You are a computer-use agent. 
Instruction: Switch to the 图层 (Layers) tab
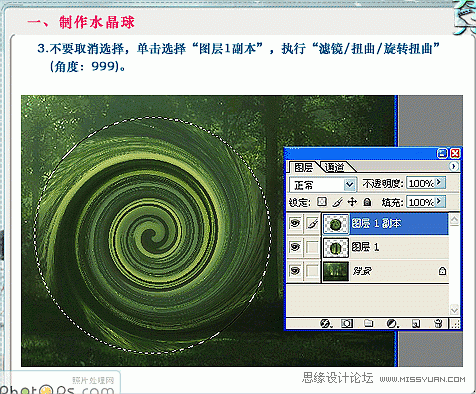pyautogui.click(x=303, y=167)
